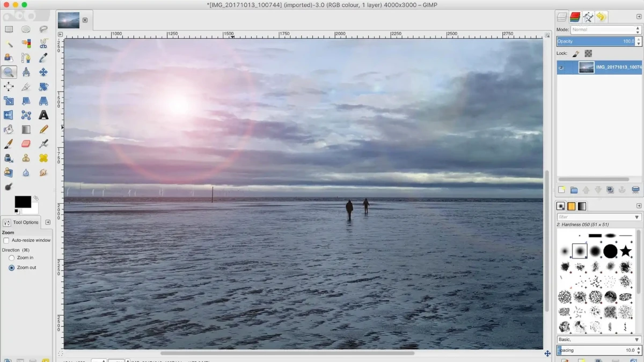Select the Shear tool
Screen dimensions: 644x362
(x=26, y=101)
